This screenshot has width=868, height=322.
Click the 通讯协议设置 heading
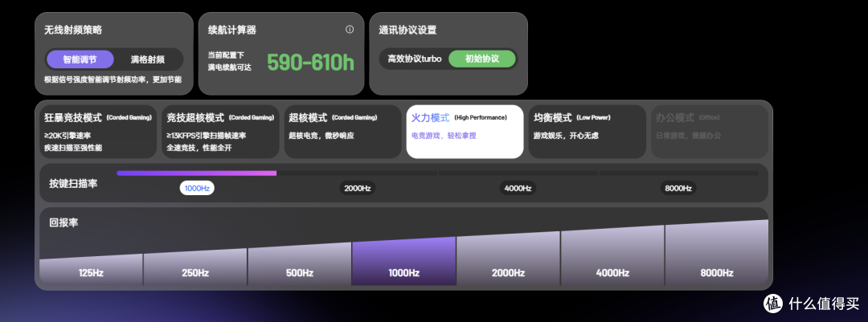pyautogui.click(x=408, y=30)
